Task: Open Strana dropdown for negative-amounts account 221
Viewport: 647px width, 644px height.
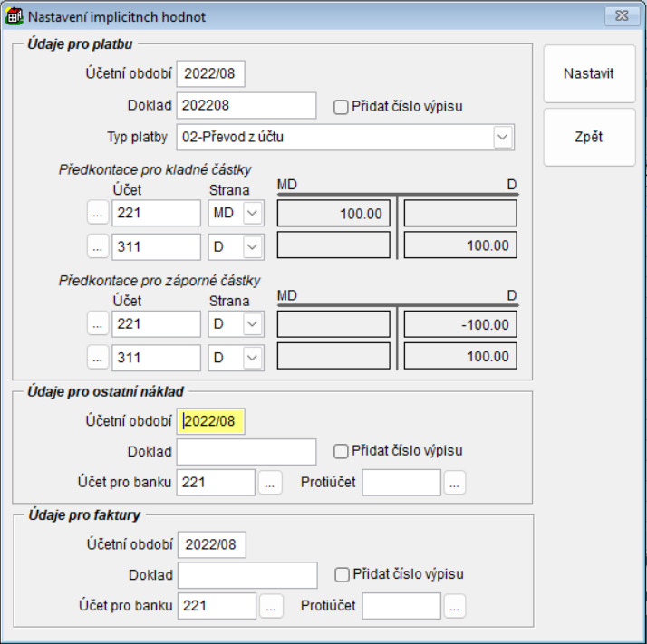Action: 253,324
